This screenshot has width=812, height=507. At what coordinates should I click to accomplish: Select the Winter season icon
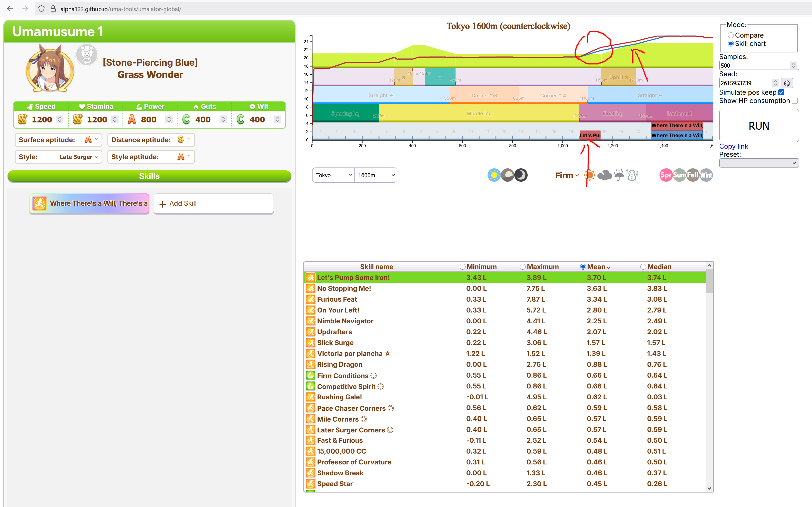click(x=706, y=175)
